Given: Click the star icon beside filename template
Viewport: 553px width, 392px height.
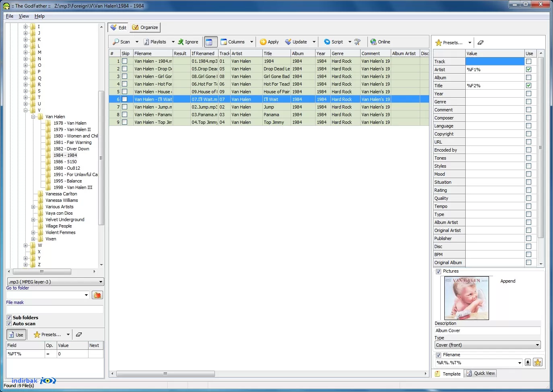Looking at the screenshot, I should click(x=538, y=363).
